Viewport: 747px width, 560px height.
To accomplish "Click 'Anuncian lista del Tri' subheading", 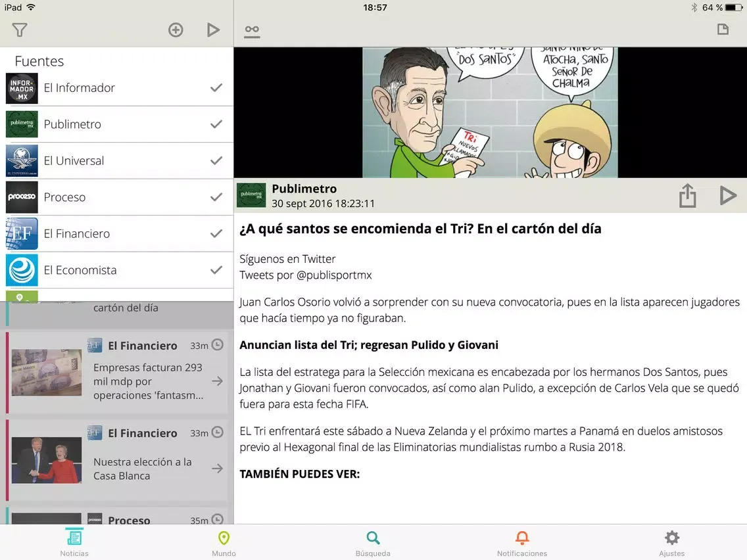I will point(369,345).
